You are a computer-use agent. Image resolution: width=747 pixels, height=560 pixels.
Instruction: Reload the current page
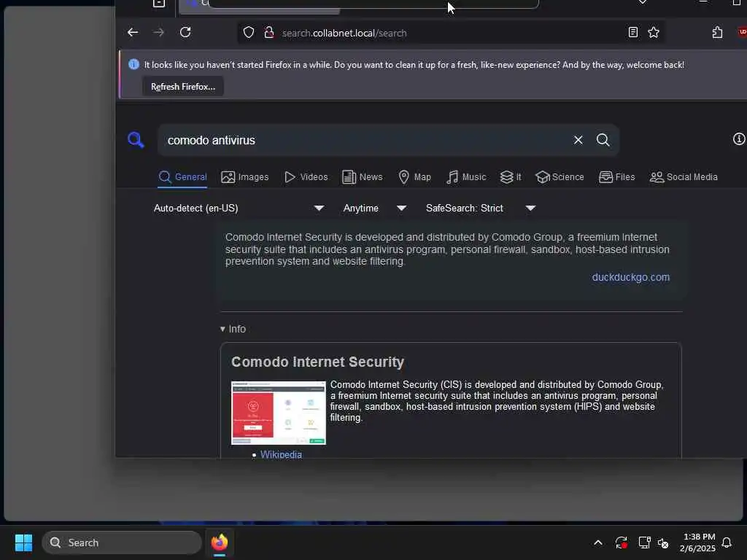185,32
